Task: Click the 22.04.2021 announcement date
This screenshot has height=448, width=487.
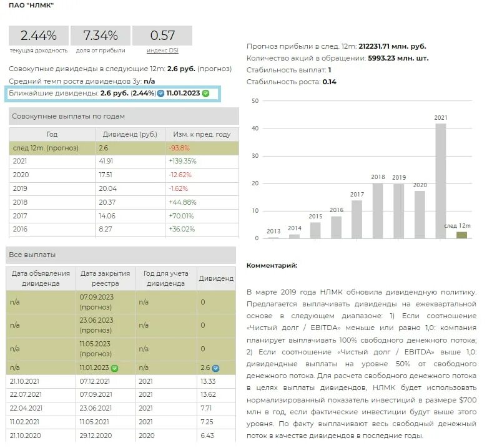Action: tap(26, 408)
